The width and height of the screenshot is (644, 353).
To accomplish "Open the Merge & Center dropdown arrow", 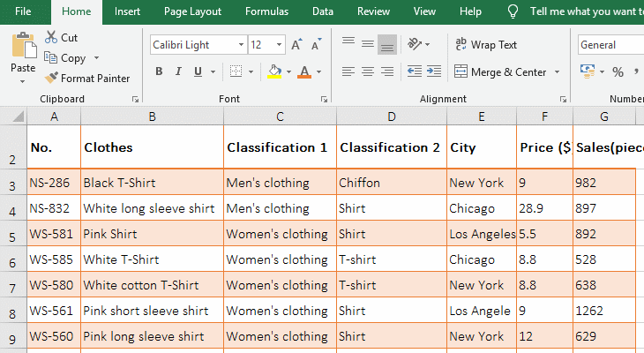I will click(x=557, y=71).
